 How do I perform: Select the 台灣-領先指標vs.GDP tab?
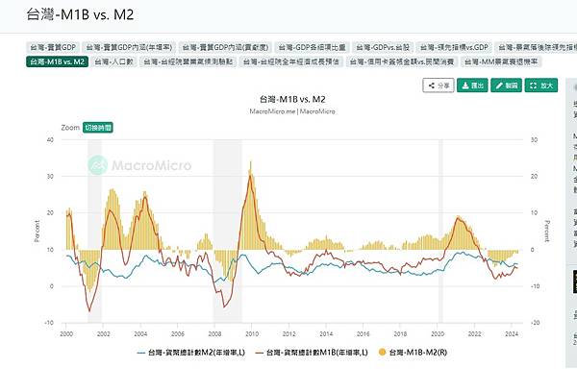(454, 47)
